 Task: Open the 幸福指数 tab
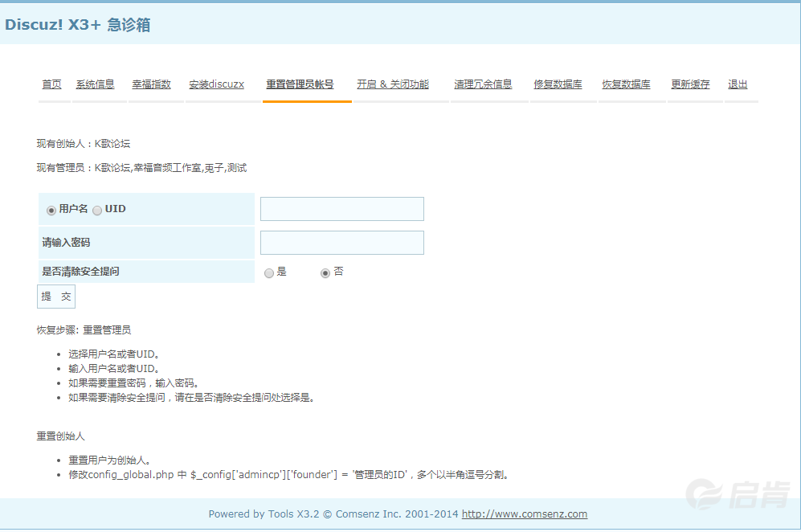[x=151, y=84]
